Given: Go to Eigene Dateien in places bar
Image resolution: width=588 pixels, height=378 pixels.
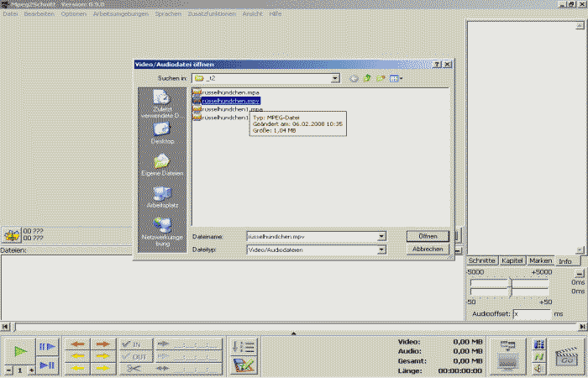Looking at the screenshot, I should point(162,163).
